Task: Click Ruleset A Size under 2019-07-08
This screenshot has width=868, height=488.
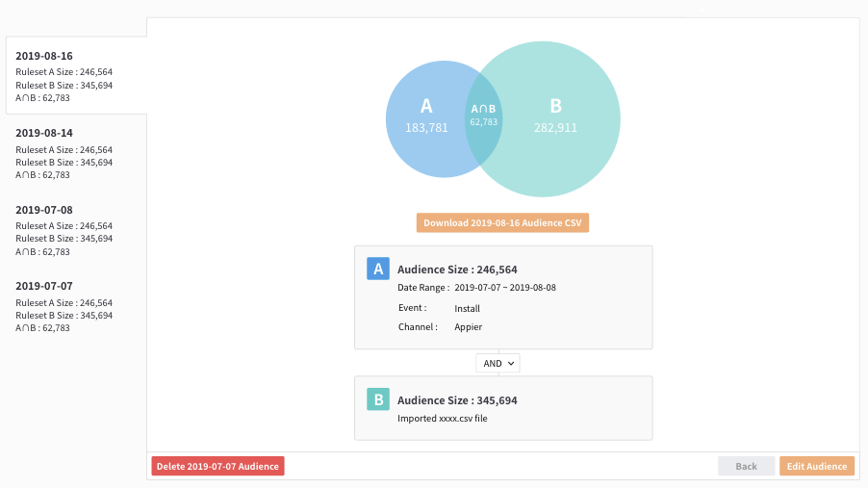Action: pyautogui.click(x=64, y=226)
